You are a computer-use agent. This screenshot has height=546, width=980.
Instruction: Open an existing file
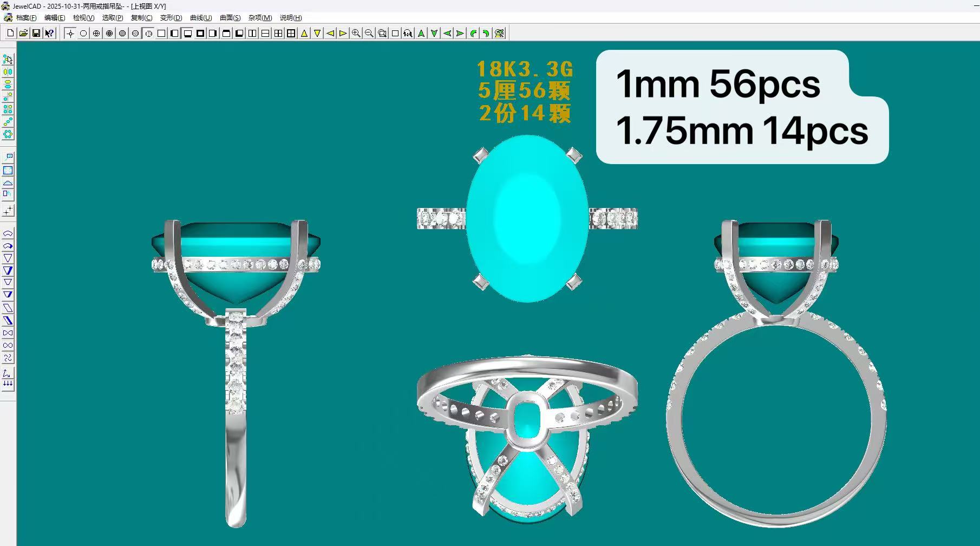[x=24, y=33]
